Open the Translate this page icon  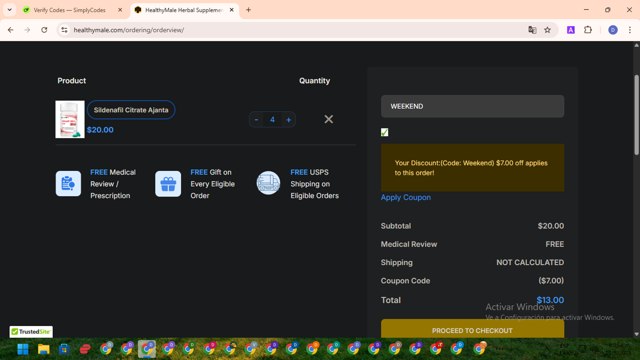[532, 30]
